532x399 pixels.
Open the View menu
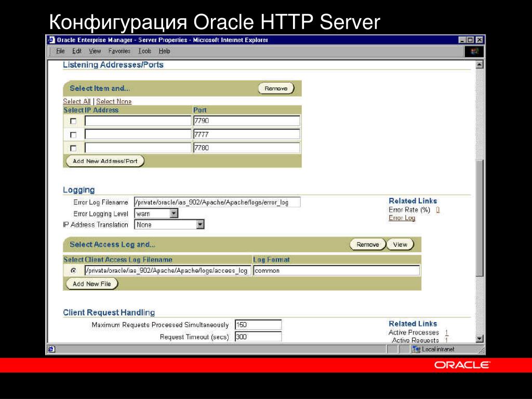click(95, 51)
